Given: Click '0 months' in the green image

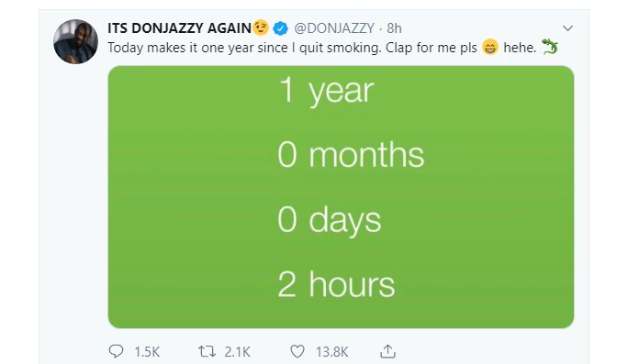Looking at the screenshot, I should 351,154.
